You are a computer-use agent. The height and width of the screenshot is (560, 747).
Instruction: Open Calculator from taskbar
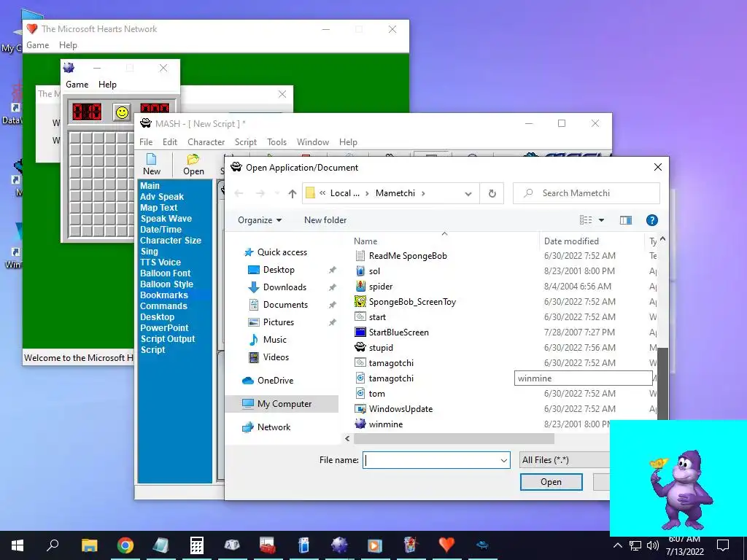(x=197, y=545)
